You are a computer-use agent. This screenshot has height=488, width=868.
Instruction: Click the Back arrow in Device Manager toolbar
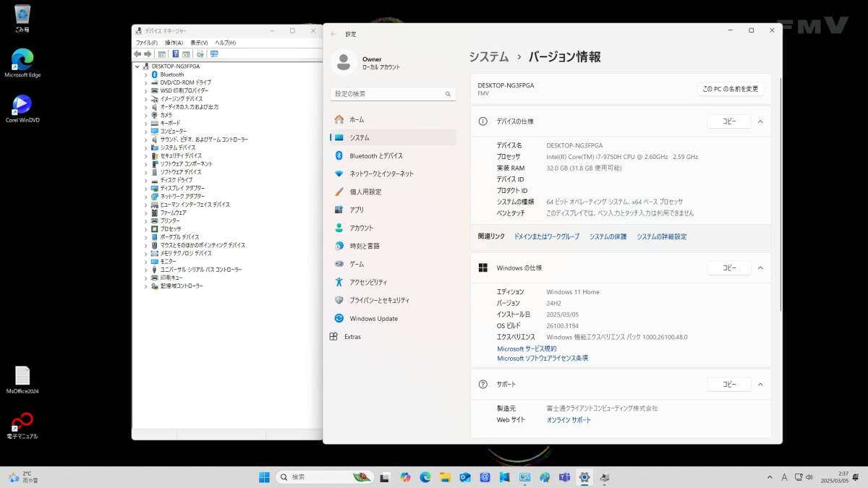click(x=137, y=53)
